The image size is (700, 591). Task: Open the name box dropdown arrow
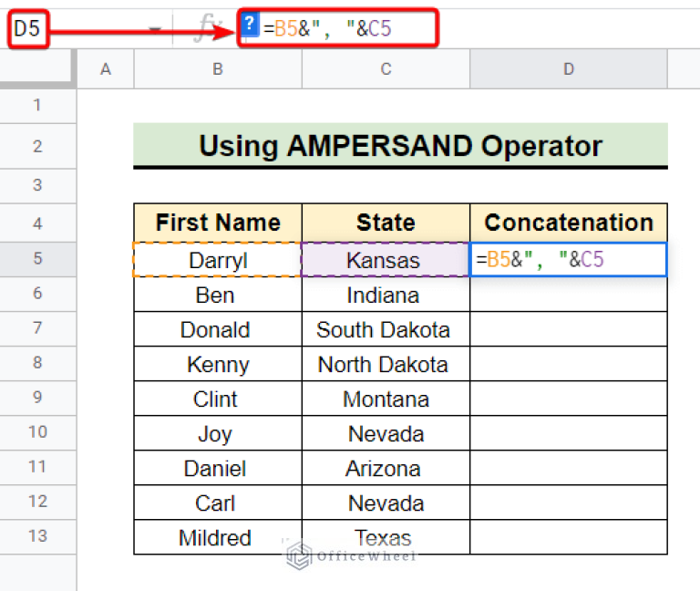pos(155,29)
